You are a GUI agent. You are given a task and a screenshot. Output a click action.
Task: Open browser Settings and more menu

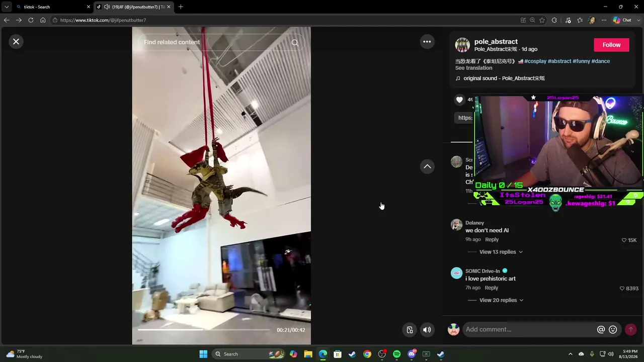[604, 20]
